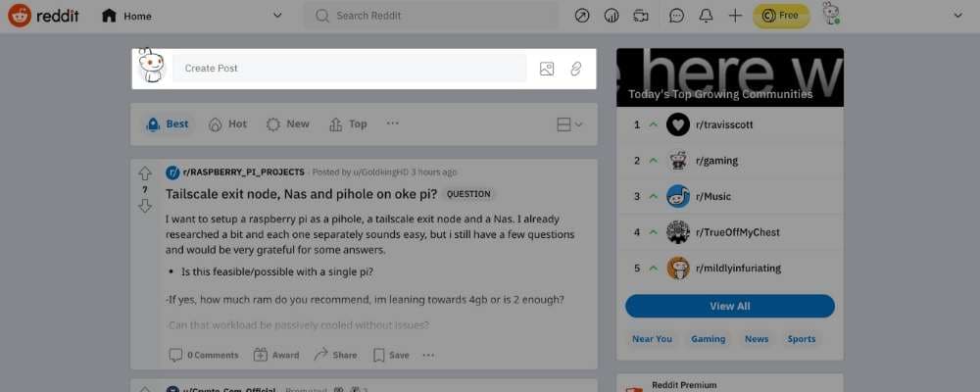Share the Tailscale post
This screenshot has width=980, height=392.
point(335,355)
